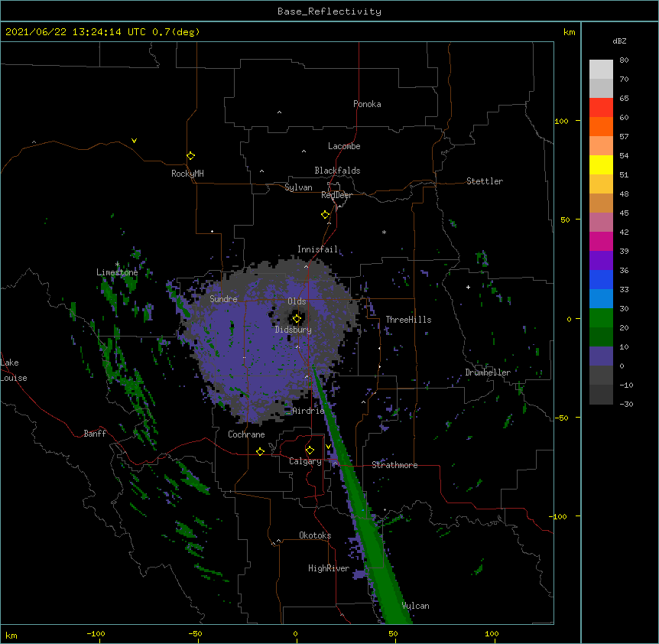Click the yellow diamond marker above RockyMH
659x644 pixels.
pyautogui.click(x=190, y=156)
